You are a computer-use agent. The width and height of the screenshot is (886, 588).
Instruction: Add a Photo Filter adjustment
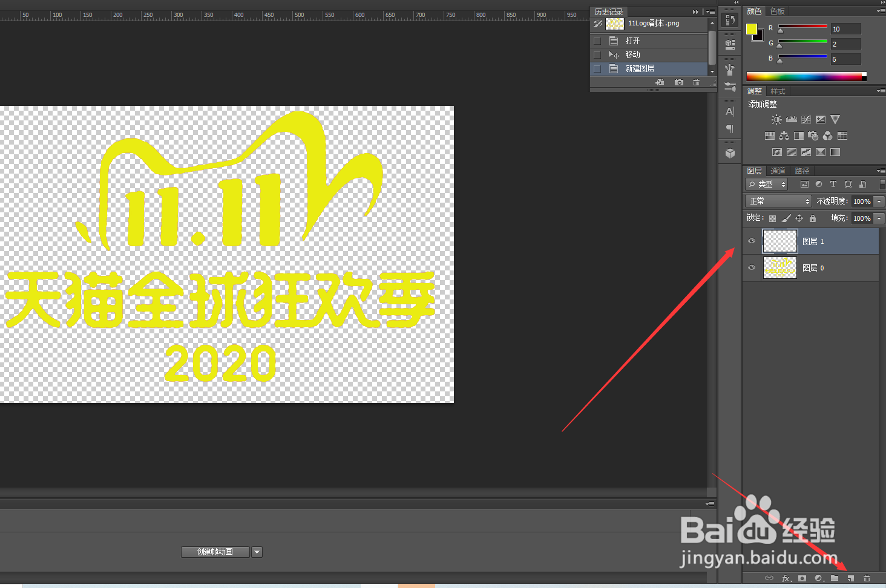tap(813, 136)
